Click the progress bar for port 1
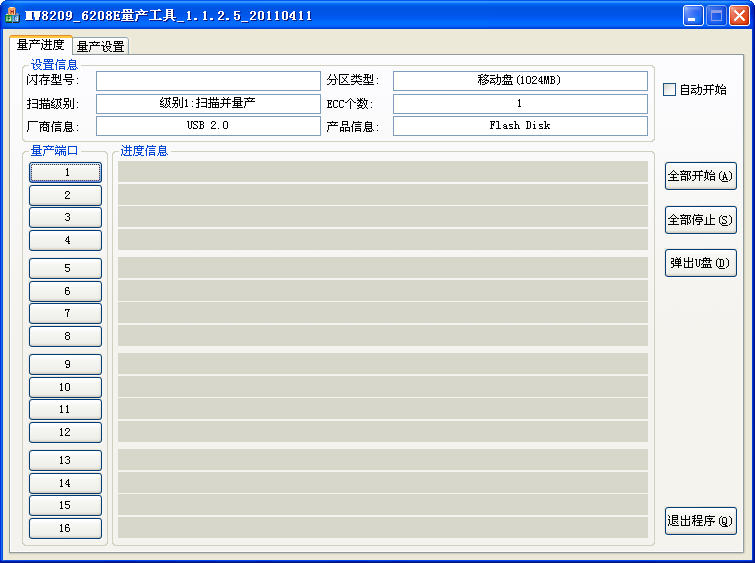The width and height of the screenshot is (755, 563). [x=383, y=172]
